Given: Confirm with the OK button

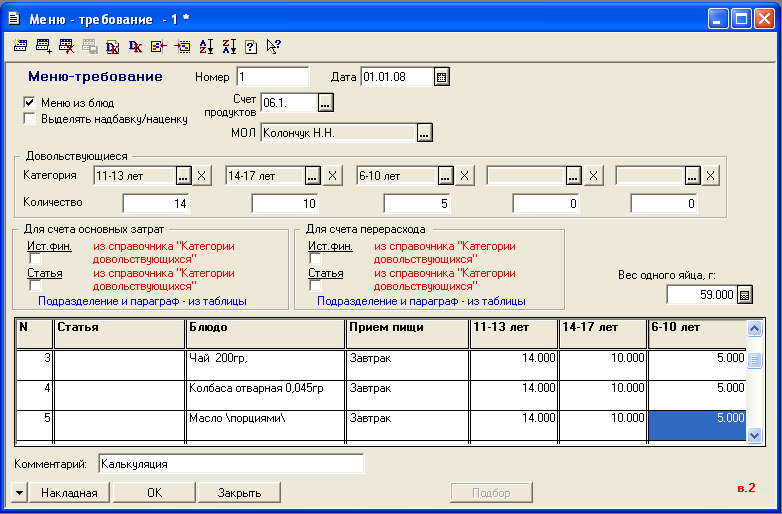Looking at the screenshot, I should (x=155, y=493).
